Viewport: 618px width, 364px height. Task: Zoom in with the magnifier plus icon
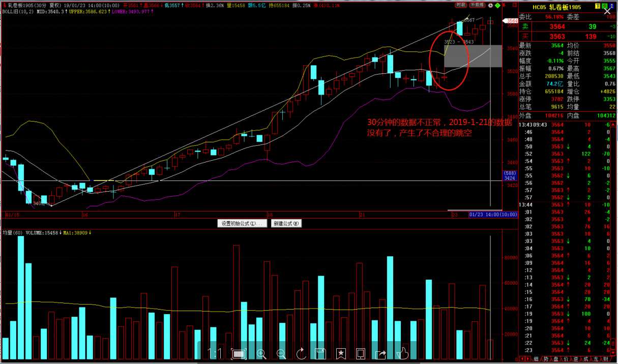pyautogui.click(x=261, y=353)
